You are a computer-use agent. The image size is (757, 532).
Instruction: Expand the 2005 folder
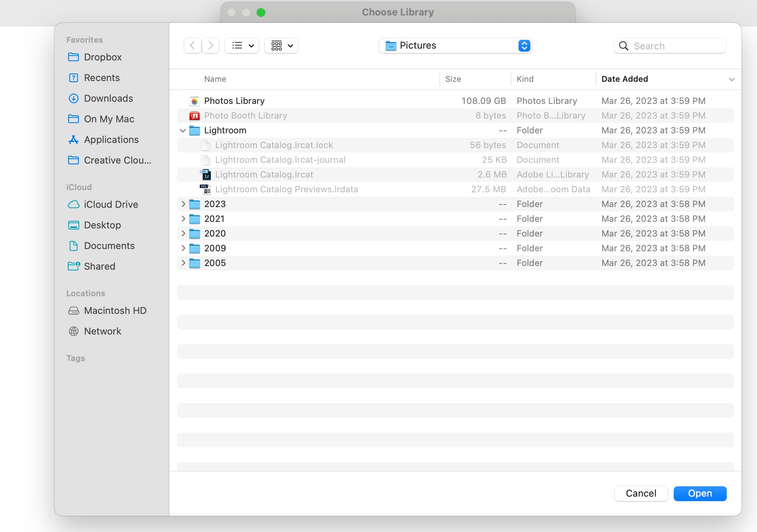coord(183,263)
